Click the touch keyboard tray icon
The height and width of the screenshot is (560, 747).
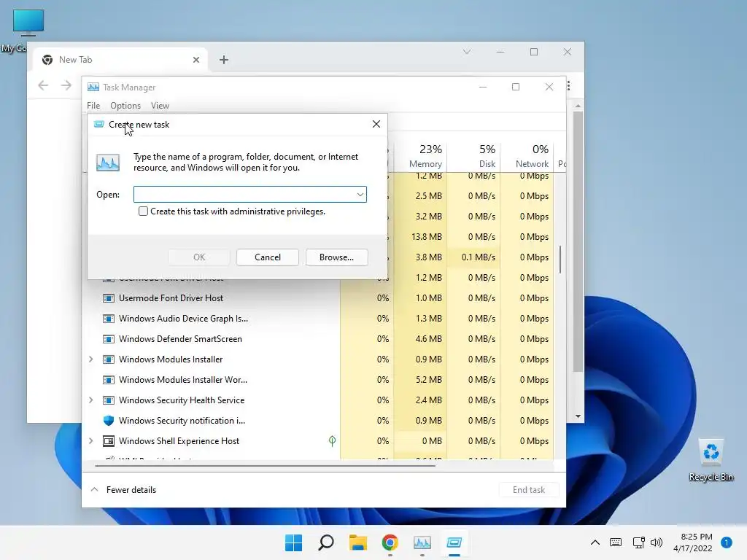(616, 542)
